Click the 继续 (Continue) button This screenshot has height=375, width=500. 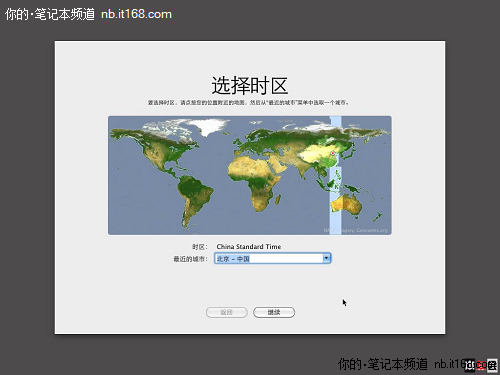coord(274,312)
